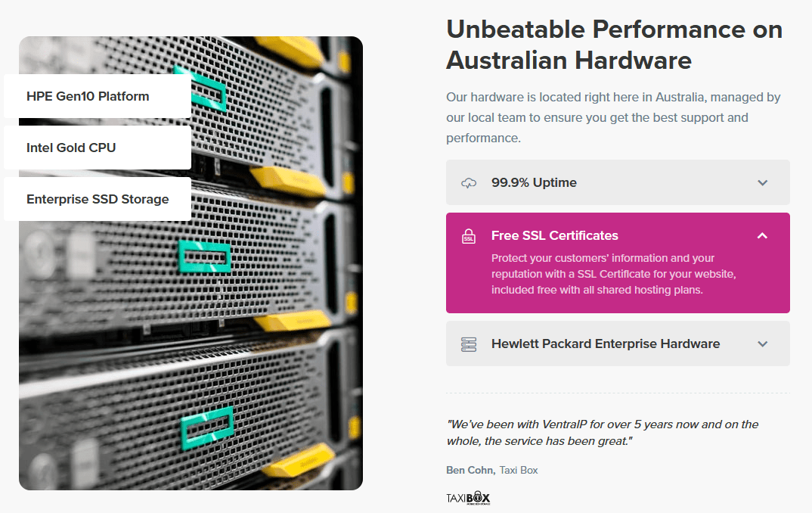Click the Unbeatable Performance heading

point(614,45)
